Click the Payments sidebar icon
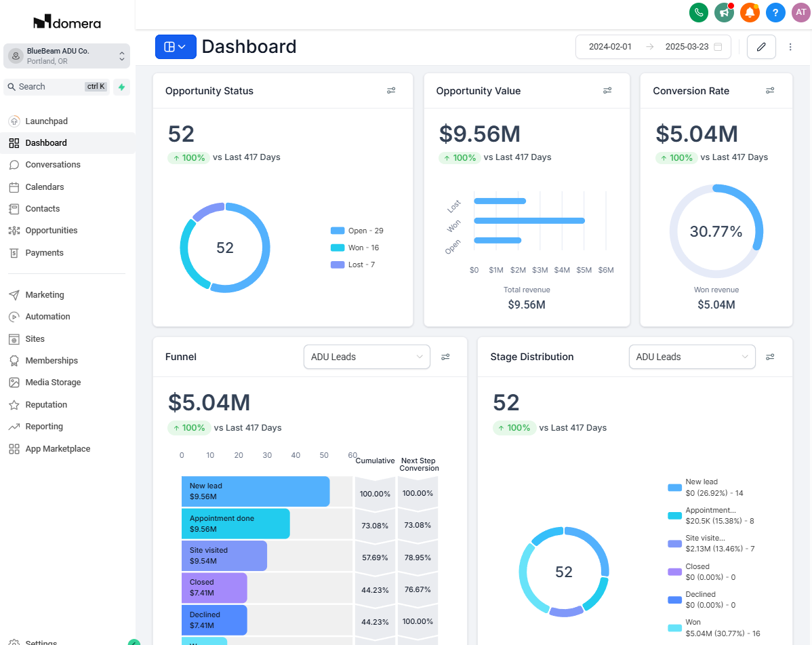The width and height of the screenshot is (812, 645). tap(14, 253)
